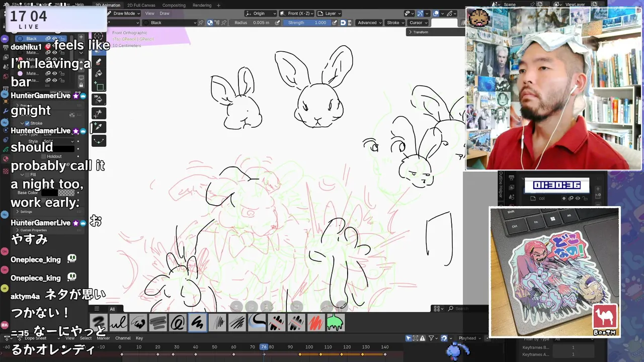This screenshot has width=644, height=362.
Task: Toggle viewport overlays button
Action: tap(436, 14)
